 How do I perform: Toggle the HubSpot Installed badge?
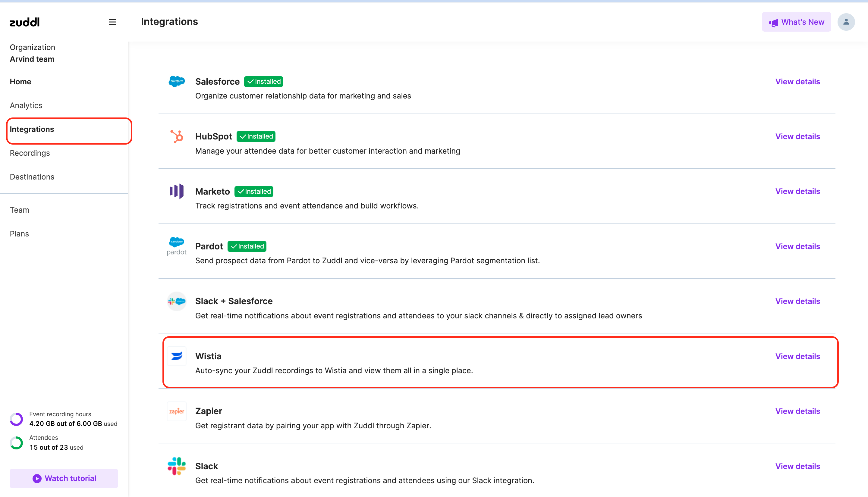256,136
